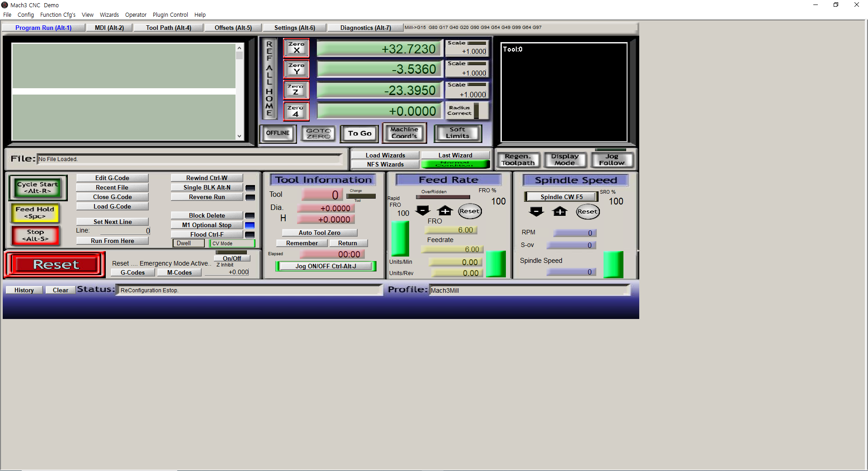Image resolution: width=868 pixels, height=471 pixels.
Task: Click the Regen. Toolpath button
Action: click(x=518, y=160)
